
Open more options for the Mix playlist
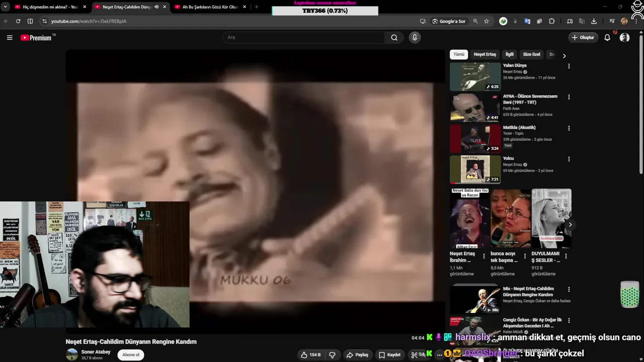pos(569,290)
